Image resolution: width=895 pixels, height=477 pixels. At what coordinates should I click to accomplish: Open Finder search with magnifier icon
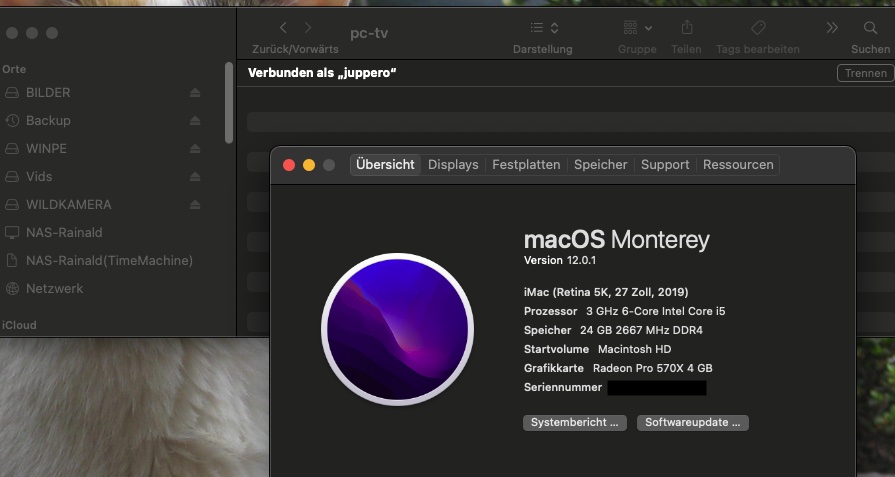pyautogui.click(x=870, y=27)
